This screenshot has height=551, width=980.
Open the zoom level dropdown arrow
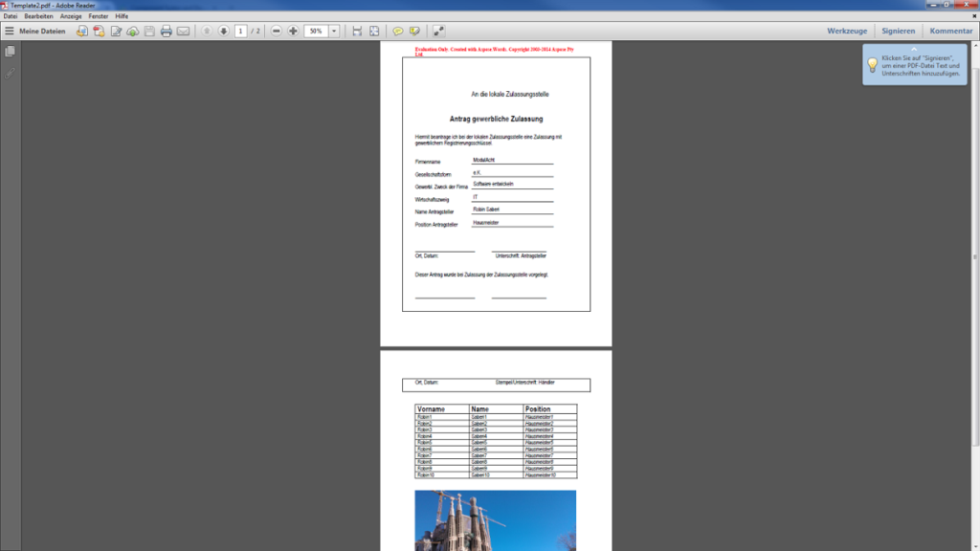click(x=334, y=31)
